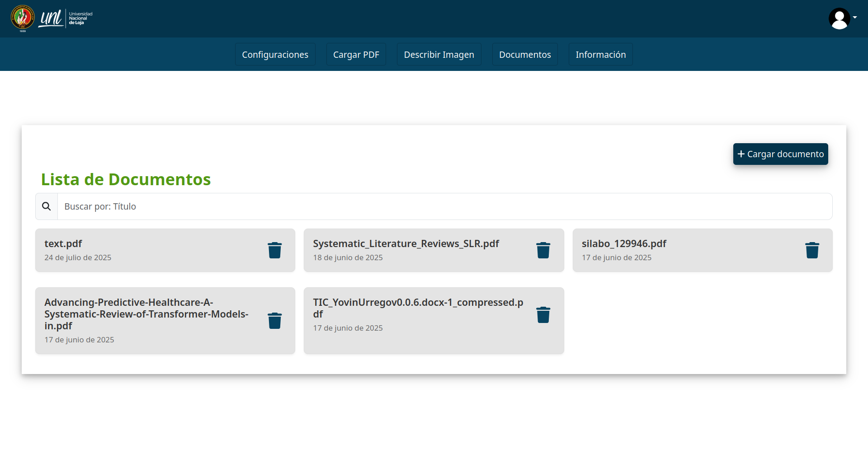This screenshot has height=449, width=868.
Task: Select the Systematic_Literature_Reviews_SLR.pdf title
Action: point(406,244)
